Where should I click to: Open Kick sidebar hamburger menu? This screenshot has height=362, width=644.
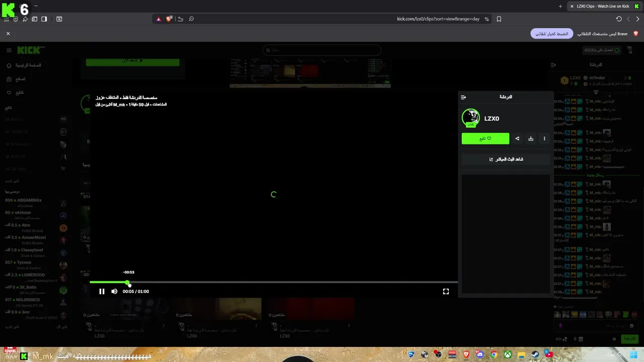(x=9, y=50)
